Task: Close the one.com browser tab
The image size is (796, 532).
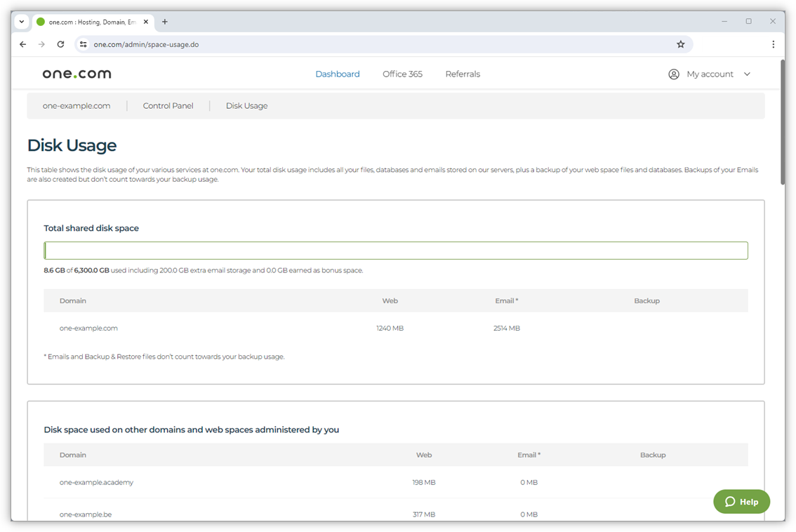Action: pos(147,22)
